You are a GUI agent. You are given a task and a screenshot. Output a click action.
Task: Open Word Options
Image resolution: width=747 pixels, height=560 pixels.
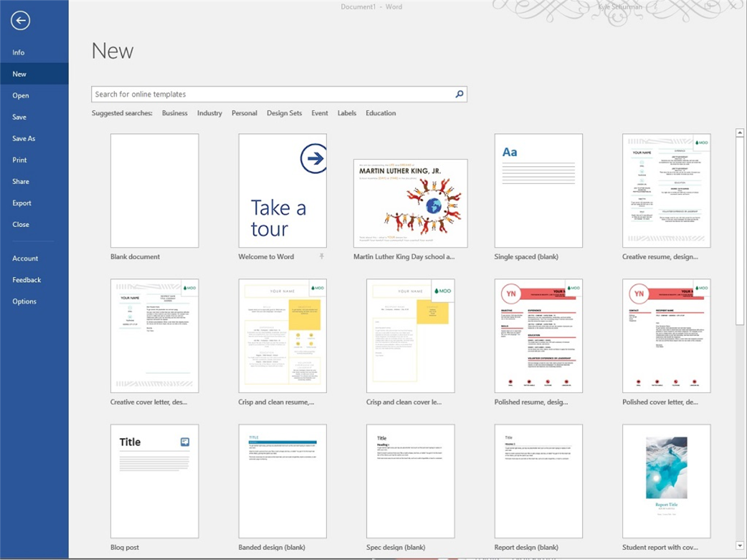[x=24, y=301]
